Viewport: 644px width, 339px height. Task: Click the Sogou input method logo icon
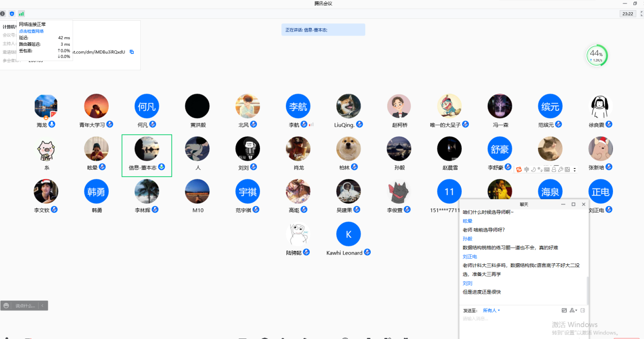519,169
